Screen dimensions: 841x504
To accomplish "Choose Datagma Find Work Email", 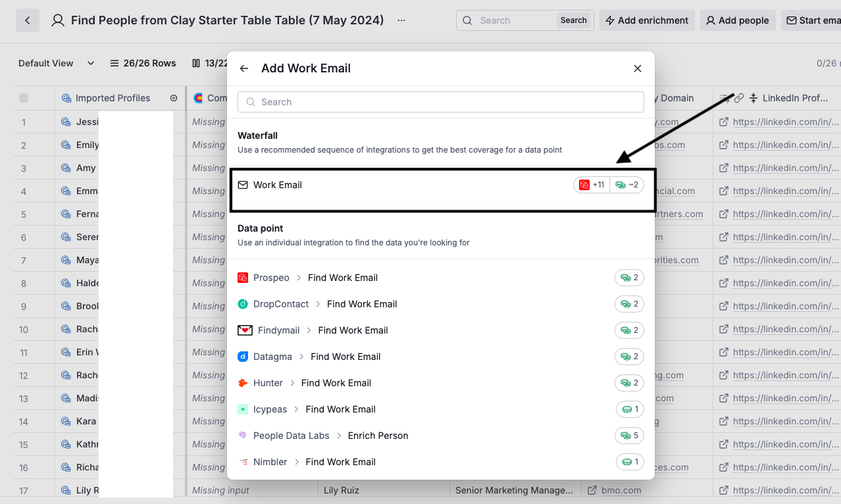I will pos(441,357).
